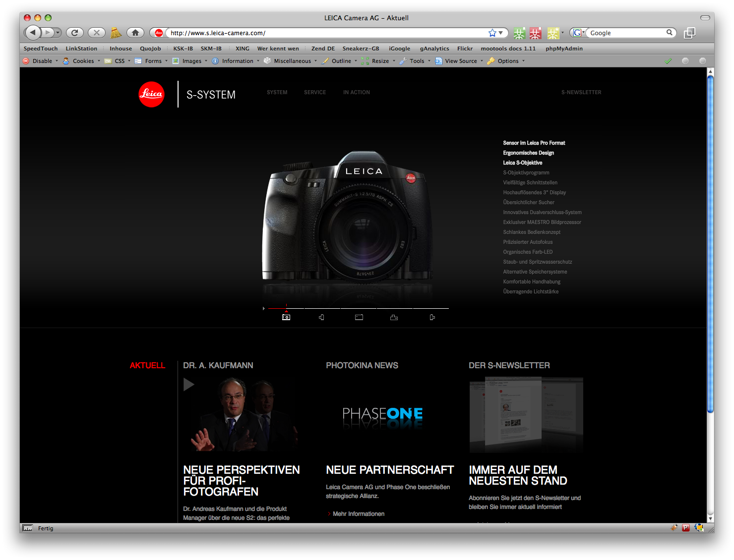The width and height of the screenshot is (734, 560).
Task: Open the Outline web developer menu
Action: (x=340, y=61)
